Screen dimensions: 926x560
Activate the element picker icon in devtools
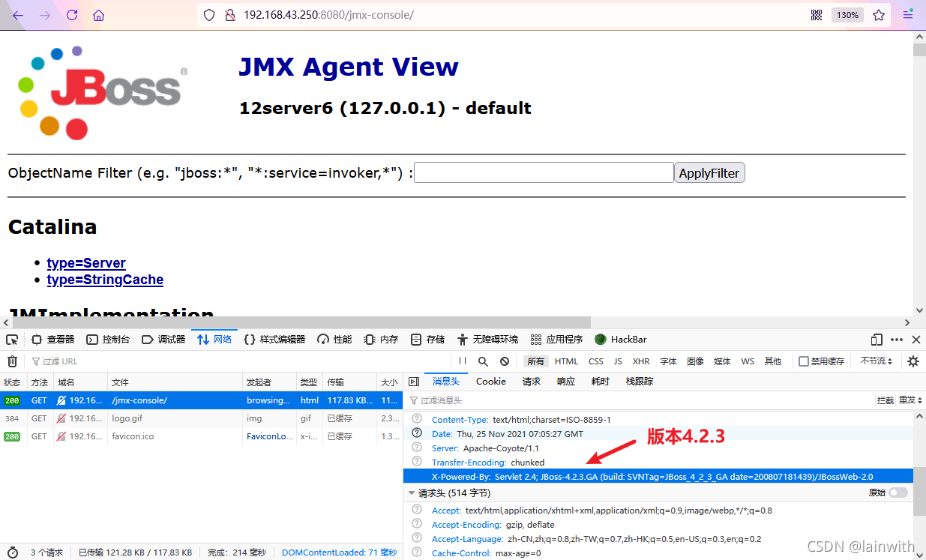tap(12, 340)
